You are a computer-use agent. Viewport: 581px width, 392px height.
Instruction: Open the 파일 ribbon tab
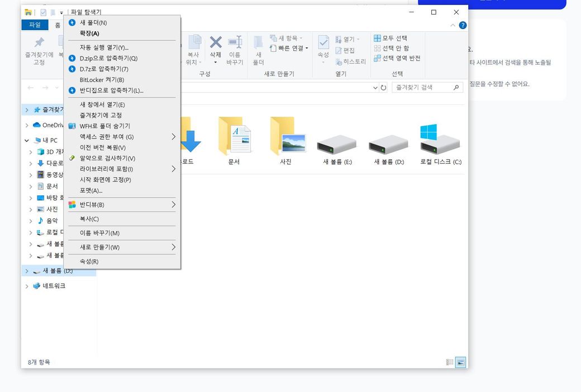click(35, 25)
